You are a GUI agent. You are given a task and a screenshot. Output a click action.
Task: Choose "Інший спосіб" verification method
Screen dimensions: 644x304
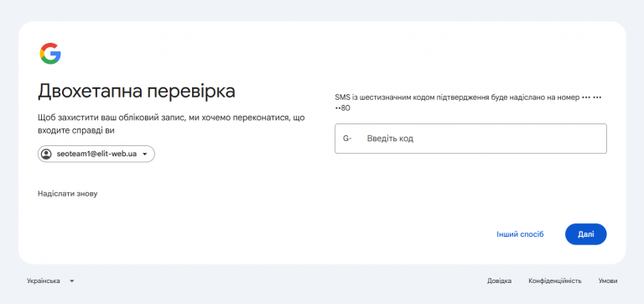pos(520,234)
